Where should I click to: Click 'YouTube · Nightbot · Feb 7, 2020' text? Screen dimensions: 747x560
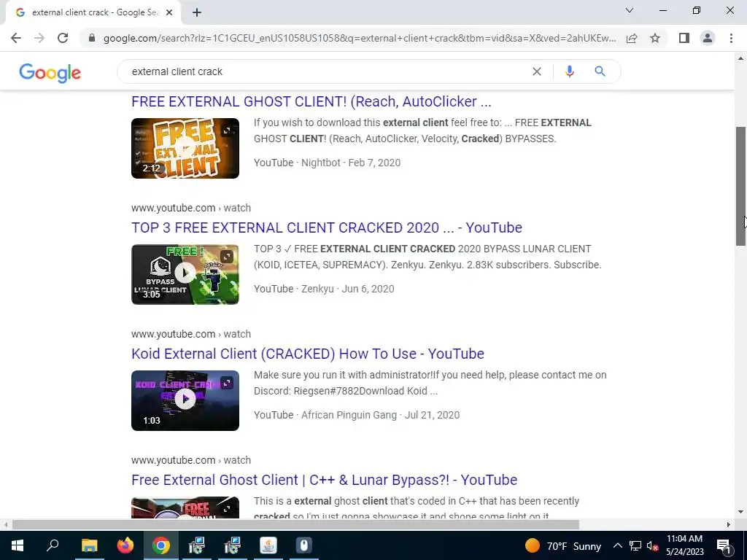(328, 163)
